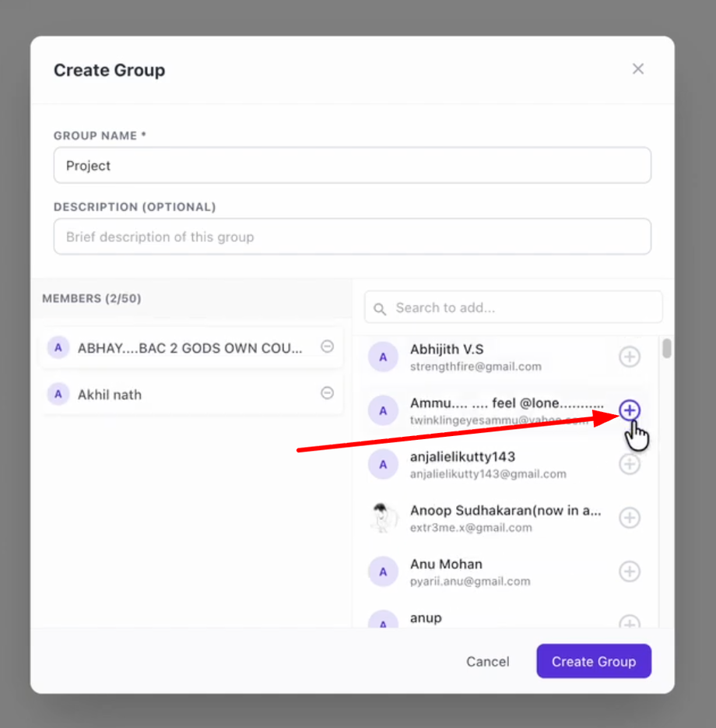Click the minus icon next to ABHAY member
This screenshot has width=716, height=728.
tap(328, 348)
